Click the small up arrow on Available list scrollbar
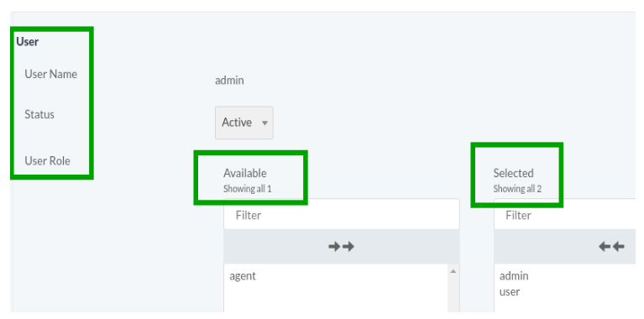 [x=453, y=271]
